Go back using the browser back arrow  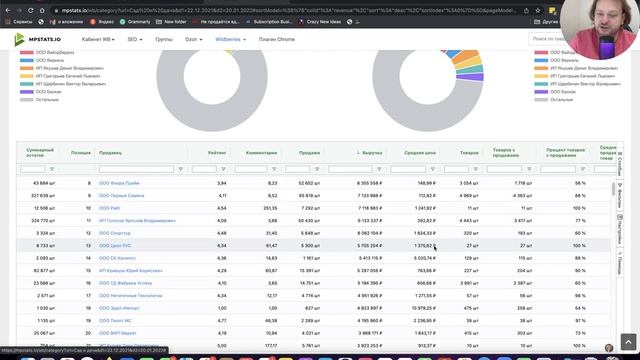pyautogui.click(x=8, y=10)
